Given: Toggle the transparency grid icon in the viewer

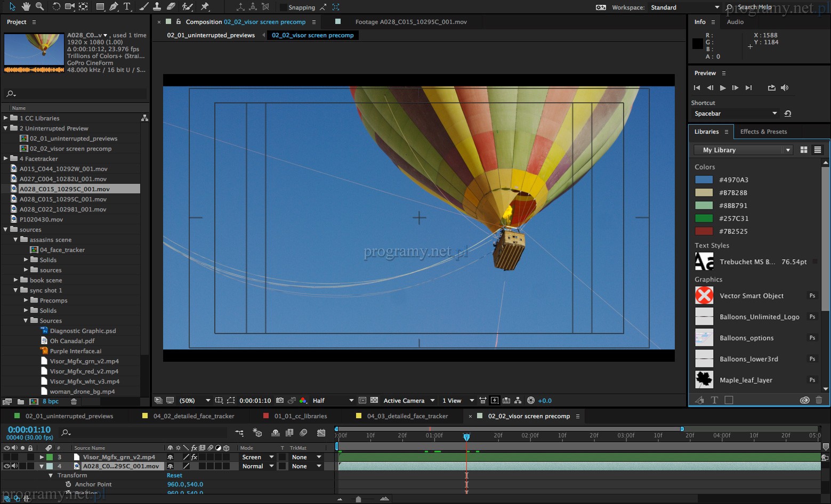Looking at the screenshot, I should coord(374,400).
